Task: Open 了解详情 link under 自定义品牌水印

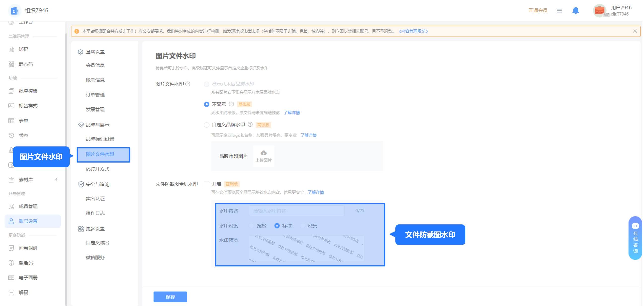Action: [308, 135]
